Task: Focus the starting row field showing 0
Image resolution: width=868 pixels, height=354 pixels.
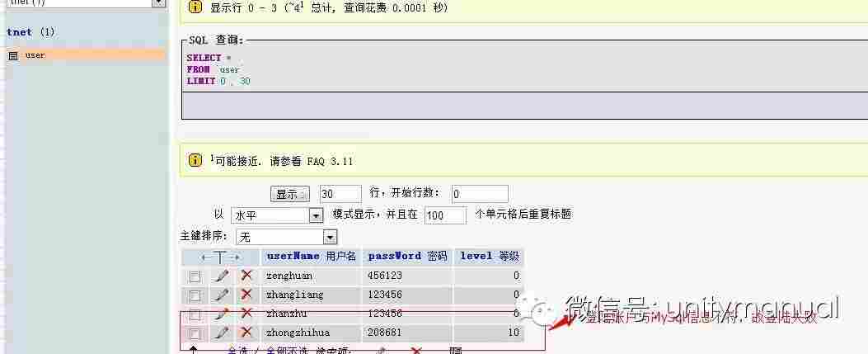Action: coord(480,194)
